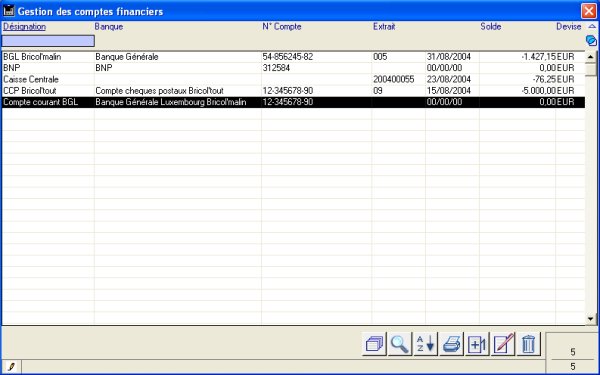
Task: Click EUR in the BGL Bricol'malin row
Action: pyautogui.click(x=566, y=57)
